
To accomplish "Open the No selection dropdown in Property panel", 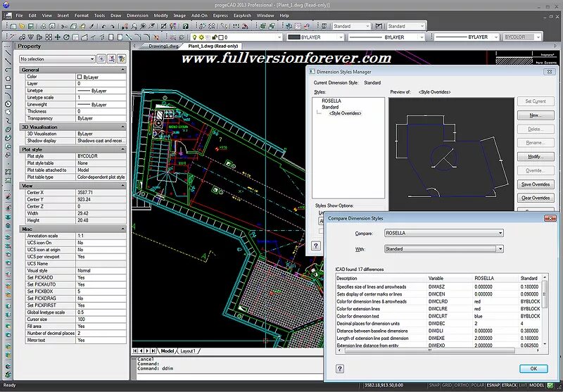I will 58,59.
